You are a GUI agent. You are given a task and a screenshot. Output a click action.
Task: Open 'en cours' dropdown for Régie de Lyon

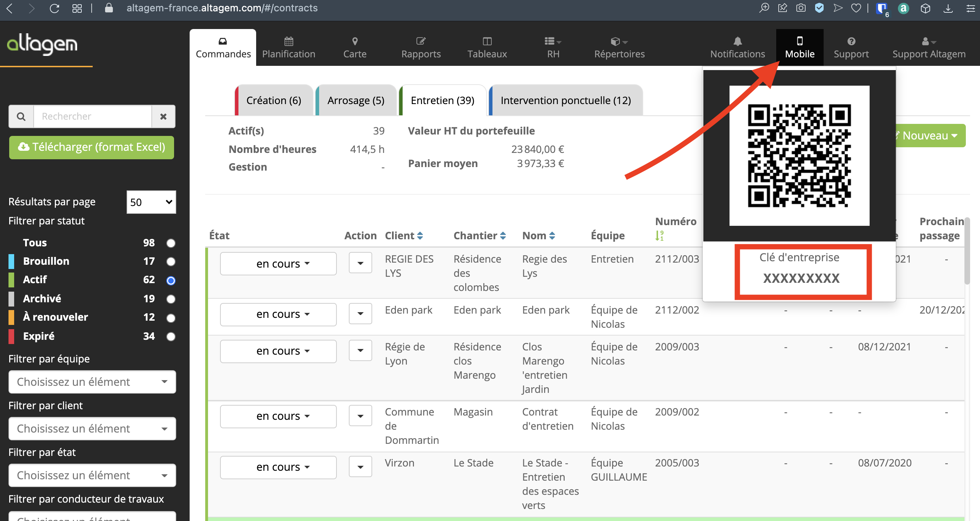278,351
